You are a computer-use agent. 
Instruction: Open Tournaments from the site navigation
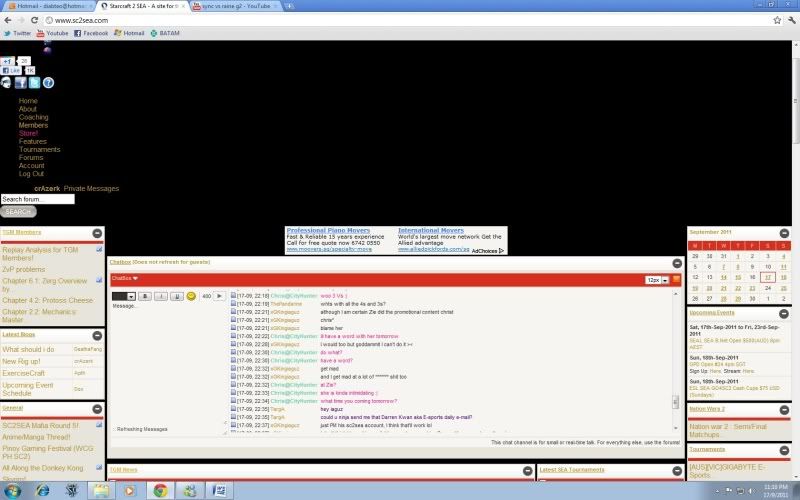point(40,149)
